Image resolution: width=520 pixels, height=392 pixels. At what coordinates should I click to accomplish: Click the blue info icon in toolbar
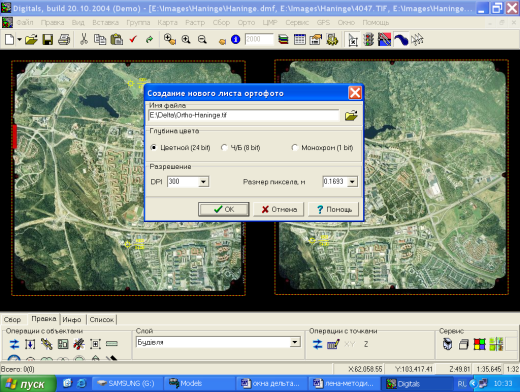coord(235,40)
